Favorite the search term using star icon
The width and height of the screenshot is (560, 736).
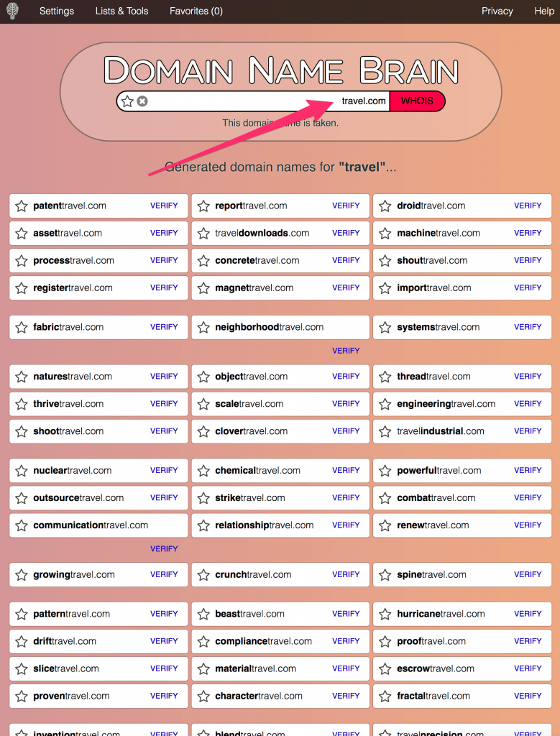(127, 101)
